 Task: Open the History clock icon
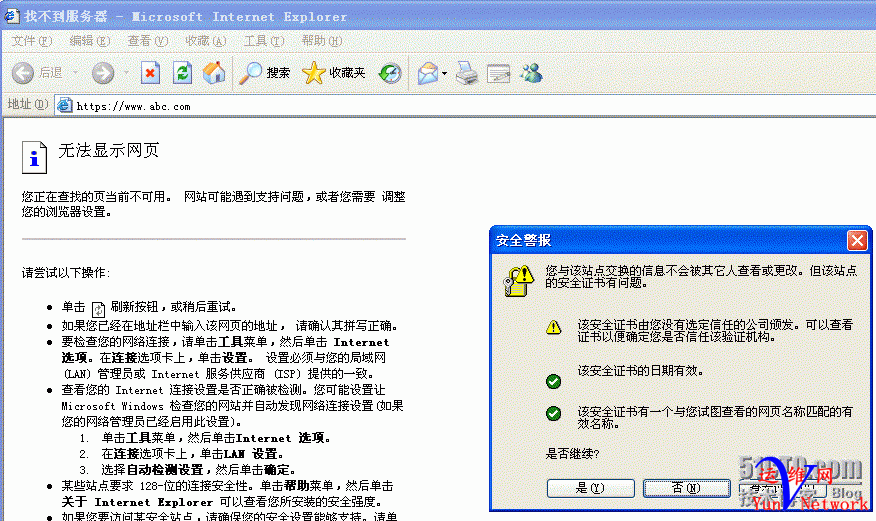[390, 73]
